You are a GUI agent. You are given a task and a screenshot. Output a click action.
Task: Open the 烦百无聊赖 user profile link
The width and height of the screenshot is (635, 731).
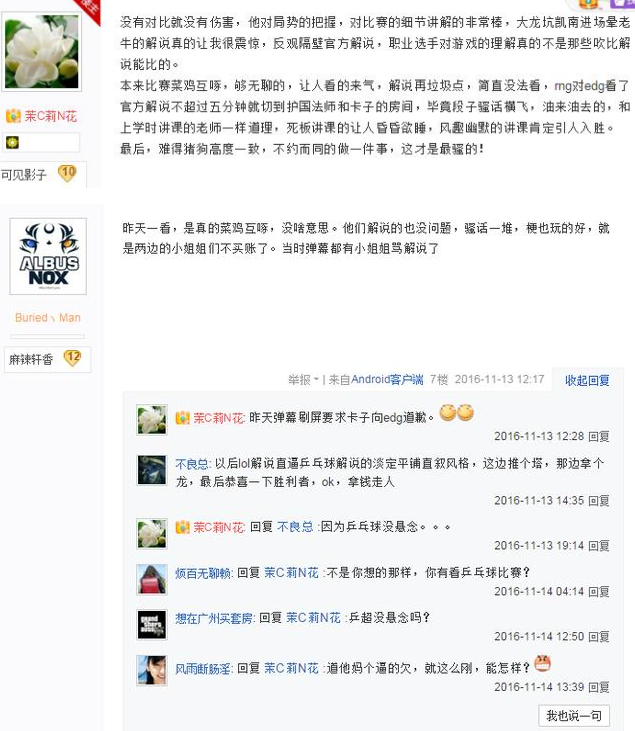point(203,573)
